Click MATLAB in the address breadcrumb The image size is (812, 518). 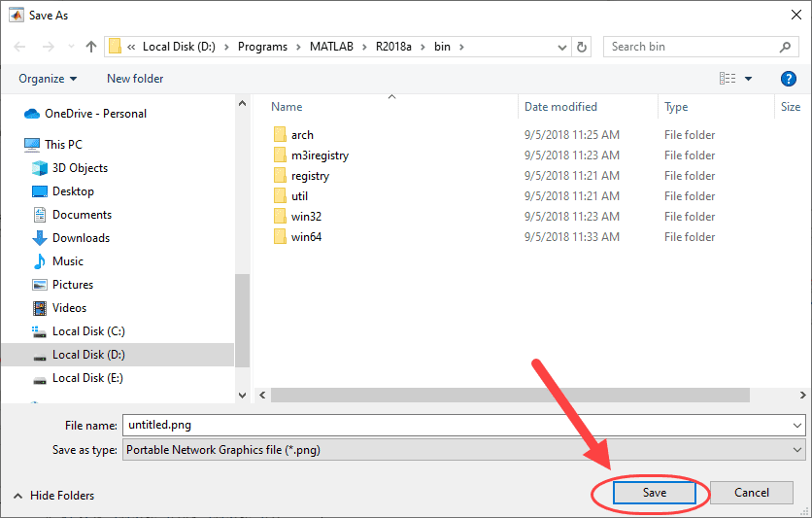(331, 47)
